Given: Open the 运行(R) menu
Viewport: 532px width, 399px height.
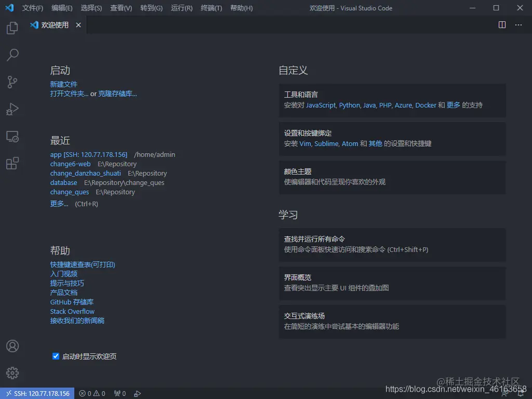Looking at the screenshot, I should [x=181, y=8].
